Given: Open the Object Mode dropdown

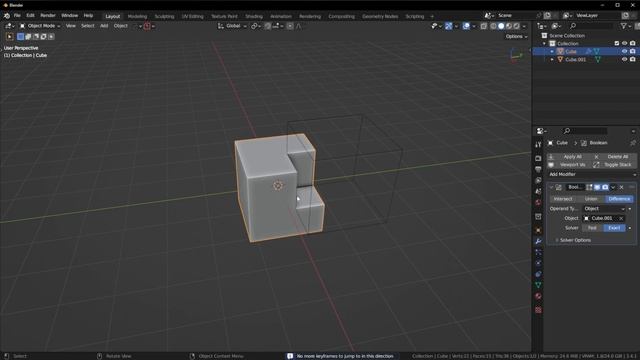Looking at the screenshot, I should [40, 26].
